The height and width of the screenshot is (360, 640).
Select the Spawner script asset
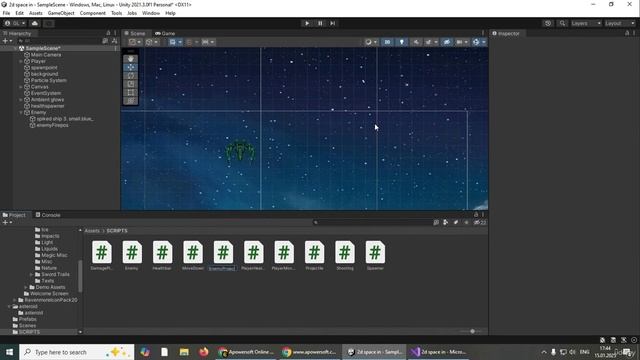coord(375,256)
